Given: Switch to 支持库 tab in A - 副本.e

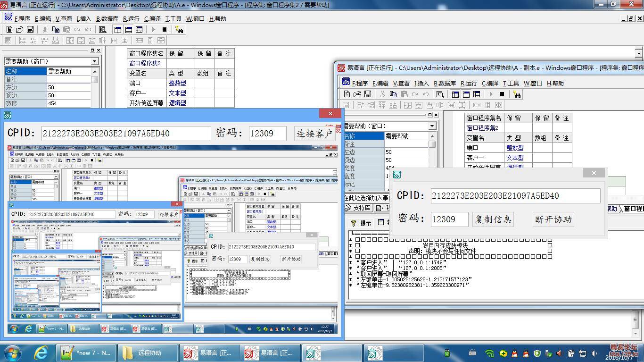Looking at the screenshot, I should tap(358, 208).
